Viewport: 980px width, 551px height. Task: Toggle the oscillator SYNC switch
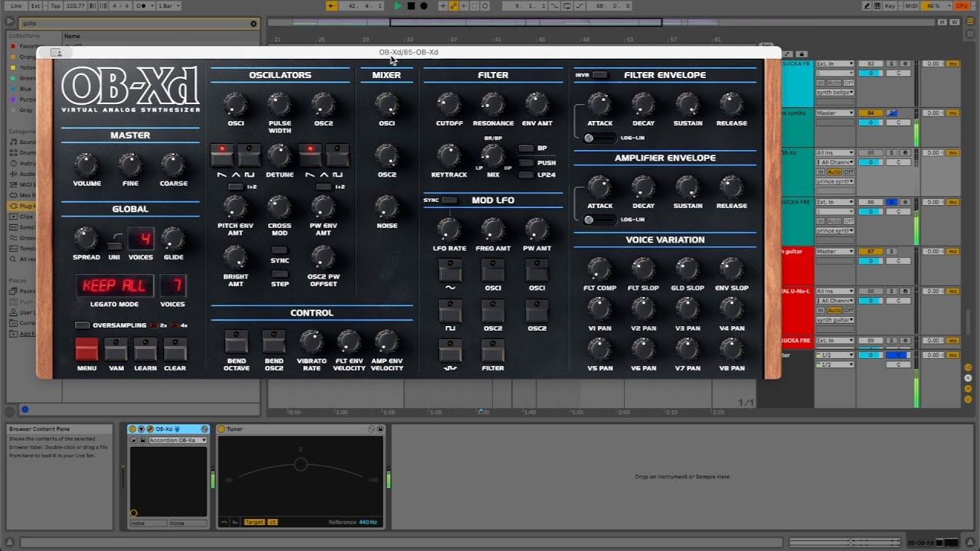[279, 250]
